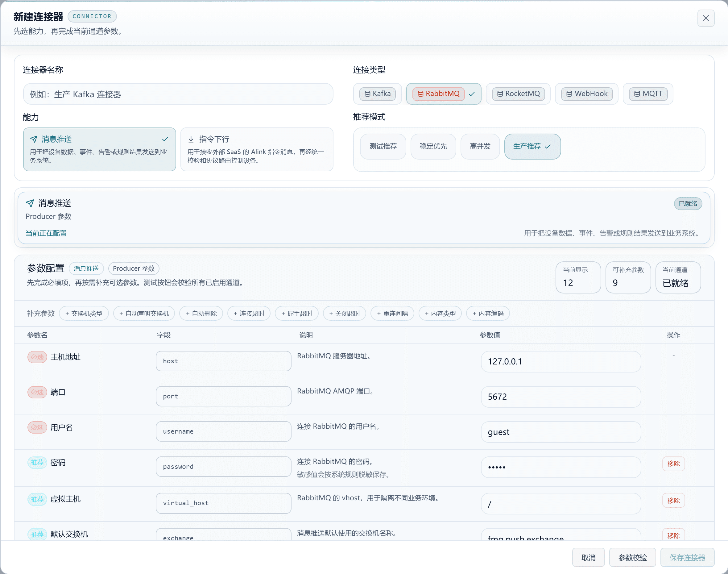Remove the 默认交换机 parameter row
728x574 pixels.
pyautogui.click(x=673, y=535)
